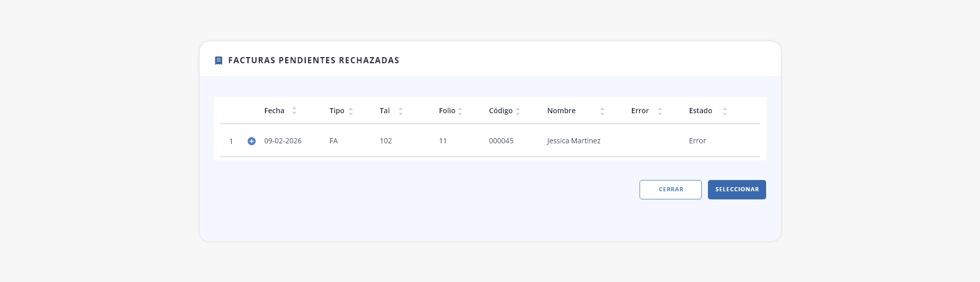Sort table by Folio column arrows
Viewport: 980px width, 282px height.
[x=460, y=111]
